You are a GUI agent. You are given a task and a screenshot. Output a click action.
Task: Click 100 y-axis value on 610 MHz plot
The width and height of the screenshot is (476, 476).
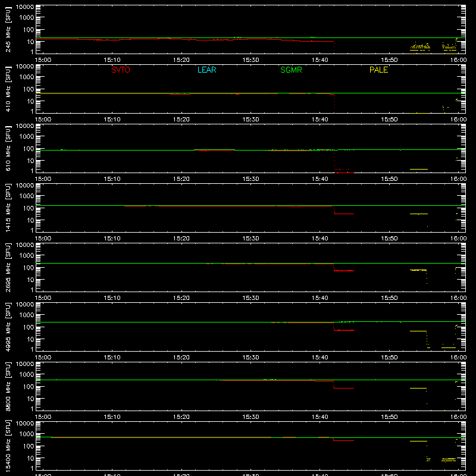[29, 148]
